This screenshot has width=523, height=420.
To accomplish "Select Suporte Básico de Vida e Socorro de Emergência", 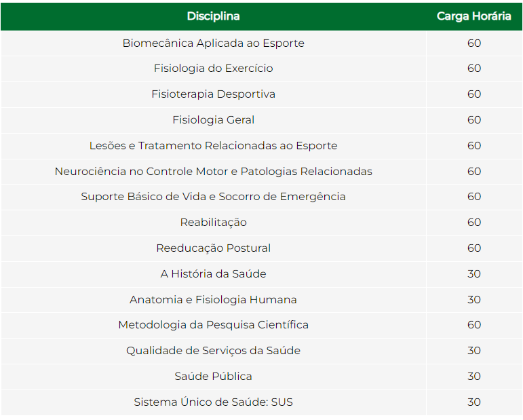I will 213,197.
